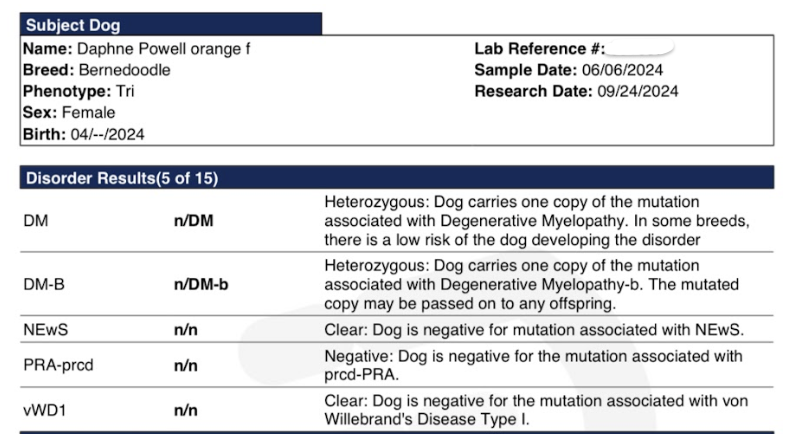Click the vWD1 disorder label

(44, 410)
